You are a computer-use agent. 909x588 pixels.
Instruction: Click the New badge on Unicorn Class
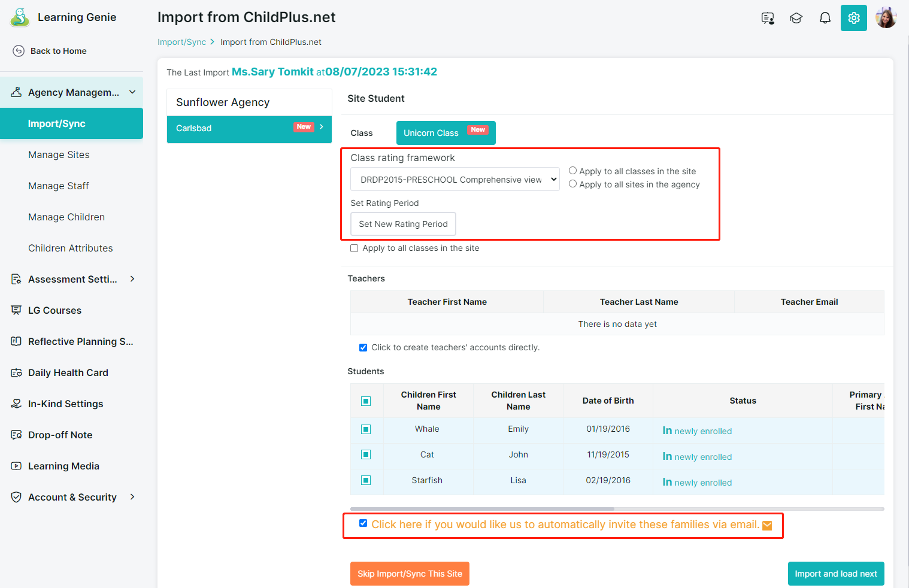pyautogui.click(x=478, y=130)
